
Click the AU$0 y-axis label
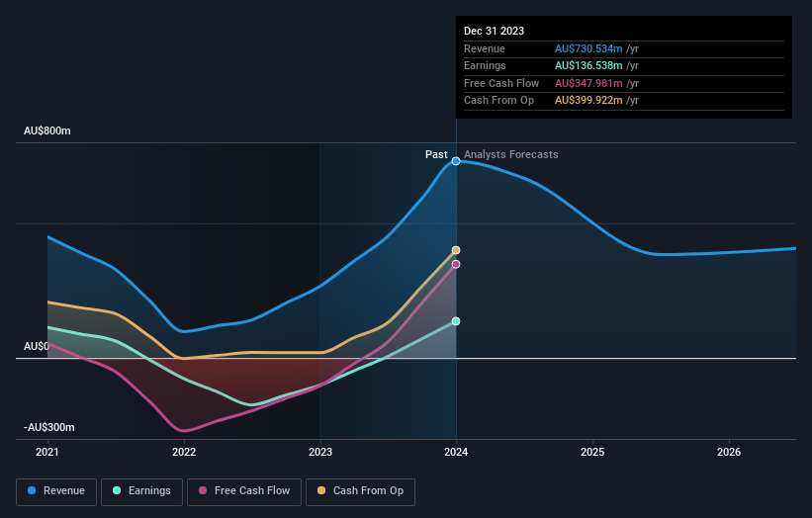pyautogui.click(x=37, y=346)
